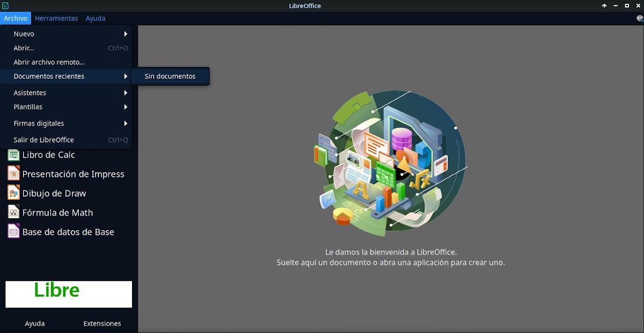
Task: Create a new Libro de Calc
Action: click(x=48, y=155)
